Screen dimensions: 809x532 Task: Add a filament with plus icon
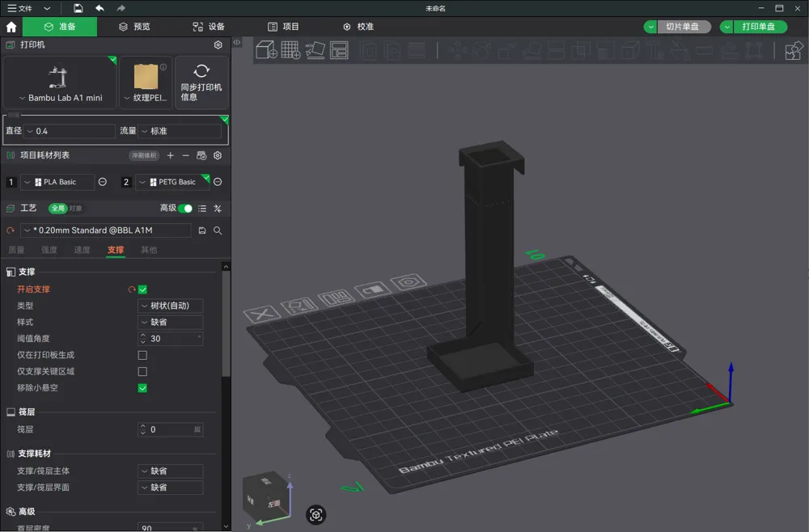(x=170, y=155)
